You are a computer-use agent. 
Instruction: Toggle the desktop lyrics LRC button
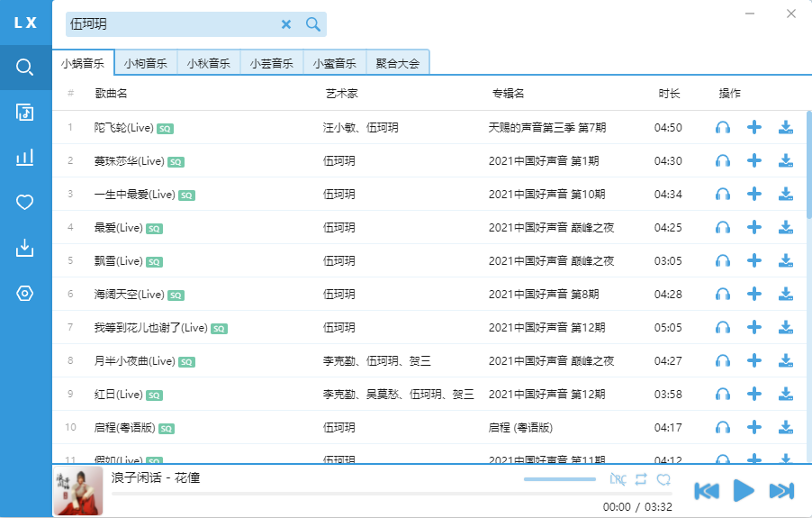point(618,479)
